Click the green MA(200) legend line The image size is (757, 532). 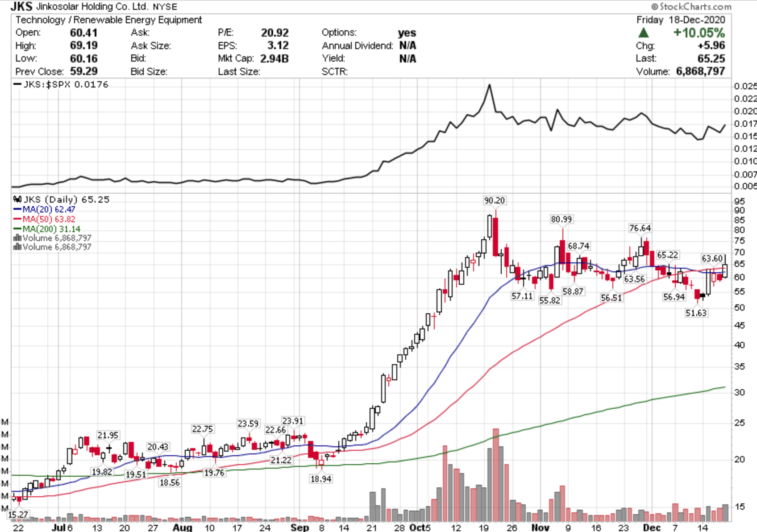[x=17, y=229]
